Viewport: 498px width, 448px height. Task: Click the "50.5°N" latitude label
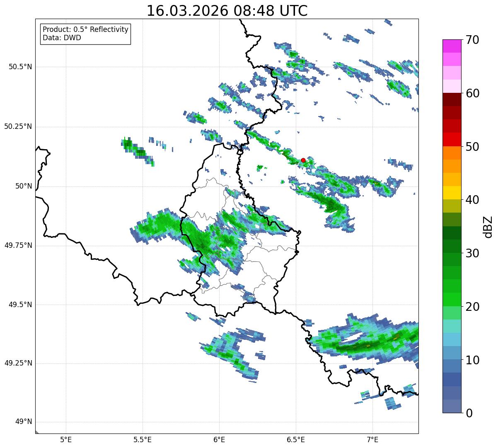(20, 67)
